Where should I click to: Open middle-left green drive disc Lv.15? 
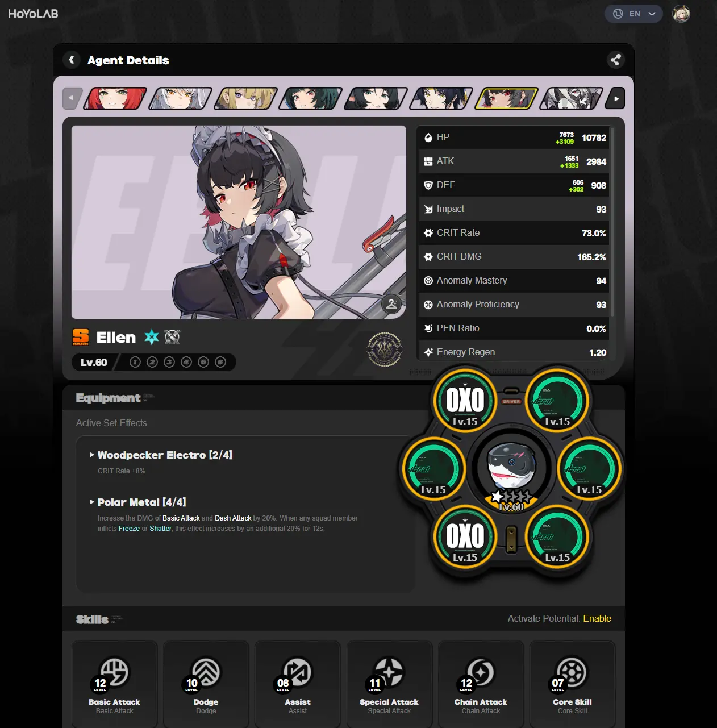tap(433, 468)
